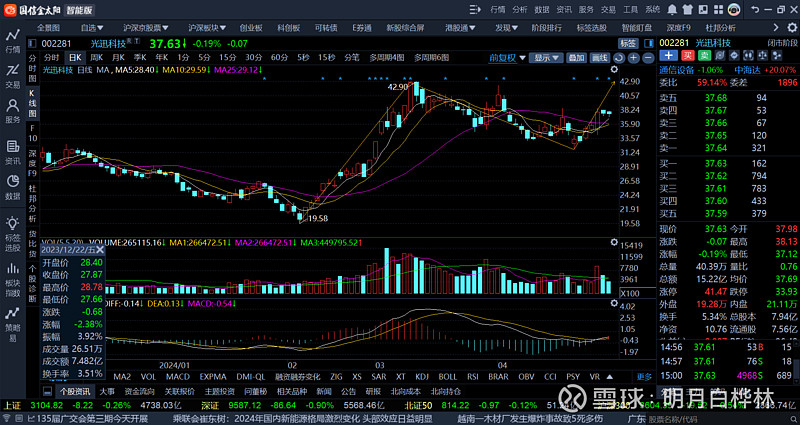Click the notification bell icon
The image size is (800, 425).
coord(672,9)
